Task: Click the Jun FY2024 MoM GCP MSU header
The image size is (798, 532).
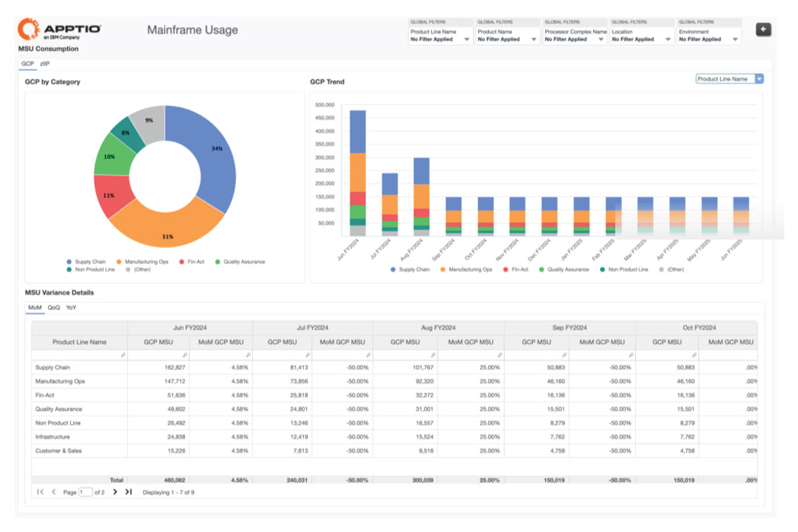Action: click(x=221, y=342)
